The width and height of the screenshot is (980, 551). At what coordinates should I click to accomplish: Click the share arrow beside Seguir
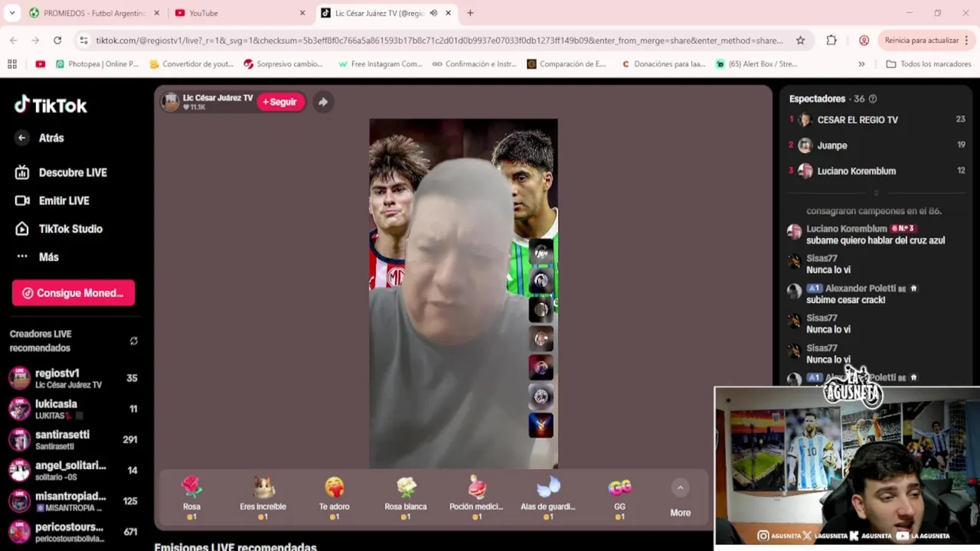click(323, 102)
